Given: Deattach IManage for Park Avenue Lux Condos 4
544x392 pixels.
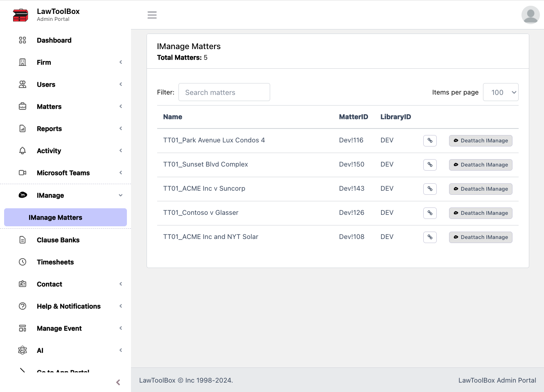Looking at the screenshot, I should point(481,140).
